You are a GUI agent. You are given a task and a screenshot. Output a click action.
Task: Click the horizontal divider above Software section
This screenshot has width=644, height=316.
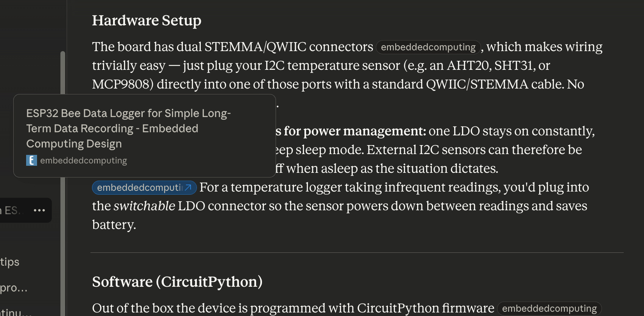(357, 252)
